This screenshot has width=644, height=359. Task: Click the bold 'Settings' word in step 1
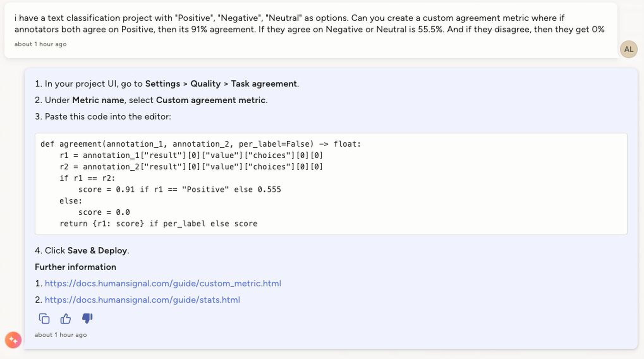[162, 83]
